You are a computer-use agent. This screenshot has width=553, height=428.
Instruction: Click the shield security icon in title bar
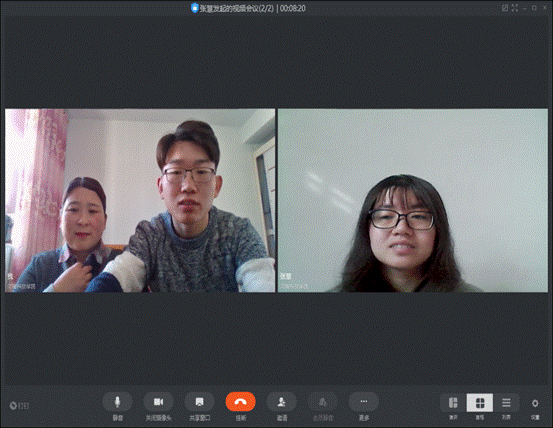(194, 8)
